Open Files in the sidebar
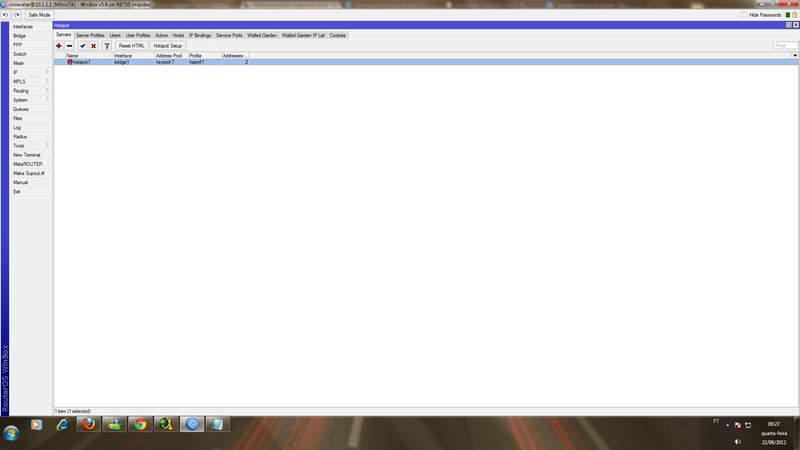The width and height of the screenshot is (800, 450). pyautogui.click(x=31, y=118)
